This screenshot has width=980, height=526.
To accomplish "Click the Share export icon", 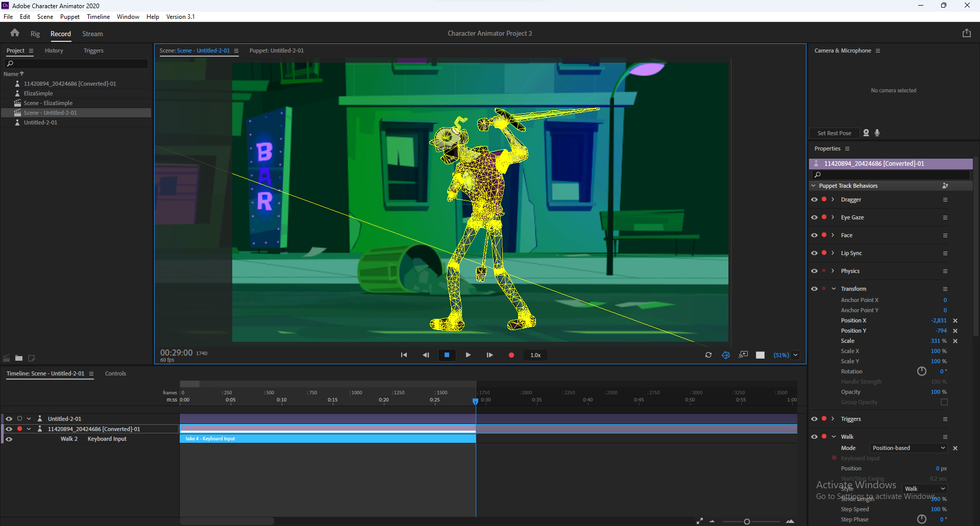I will [x=966, y=33].
